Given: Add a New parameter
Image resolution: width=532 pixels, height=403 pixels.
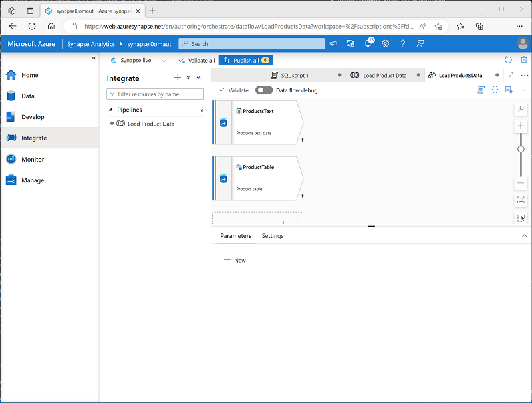Looking at the screenshot, I should (x=235, y=260).
